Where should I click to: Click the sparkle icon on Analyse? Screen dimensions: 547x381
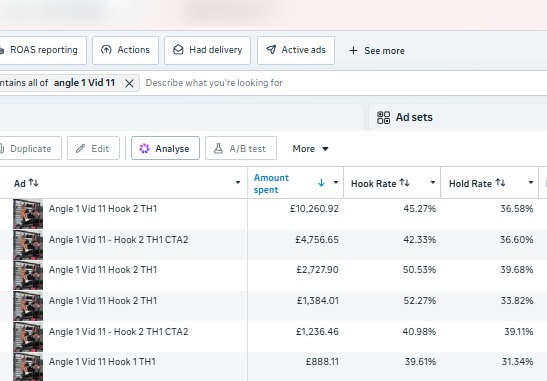[144, 149]
